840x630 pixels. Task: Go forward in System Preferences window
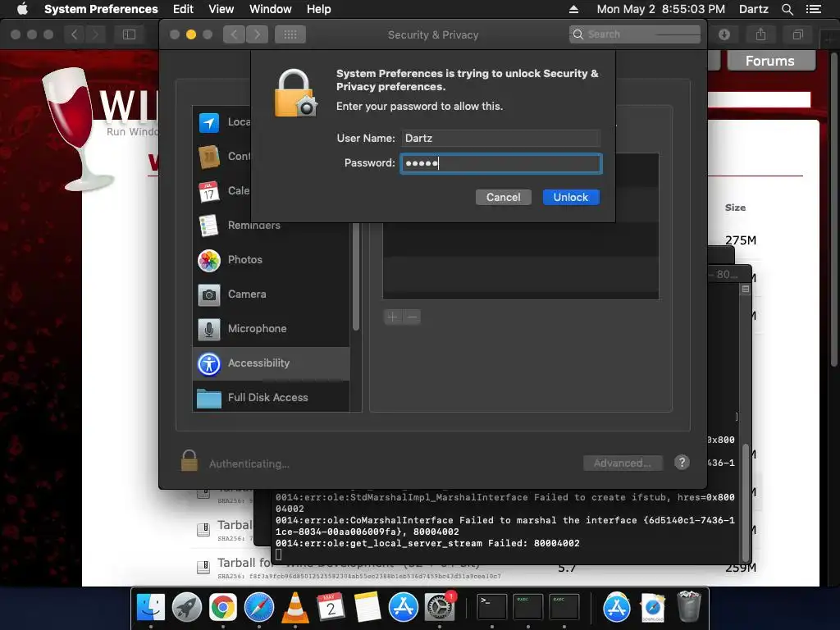pos(257,34)
